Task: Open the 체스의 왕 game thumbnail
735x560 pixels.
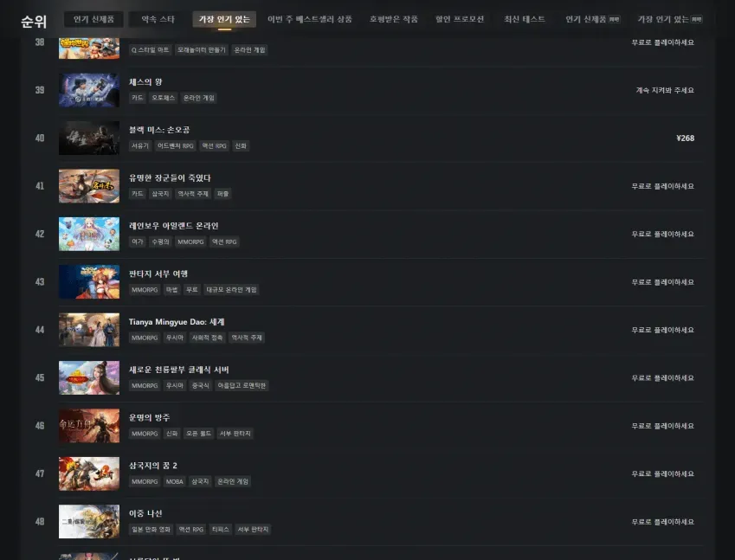Action: (x=89, y=90)
